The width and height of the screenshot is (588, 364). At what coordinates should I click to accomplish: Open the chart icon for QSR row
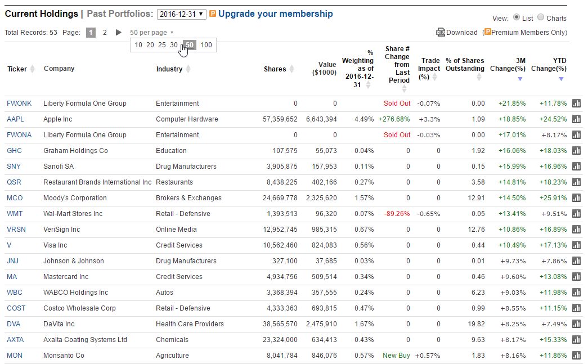[576, 182]
